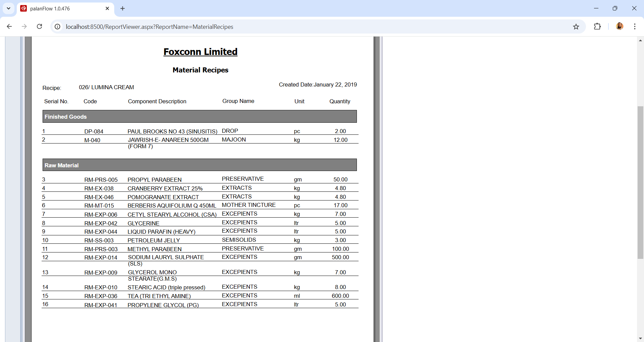This screenshot has width=644, height=342.
Task: View site information icon in address bar
Action: pos(58,26)
